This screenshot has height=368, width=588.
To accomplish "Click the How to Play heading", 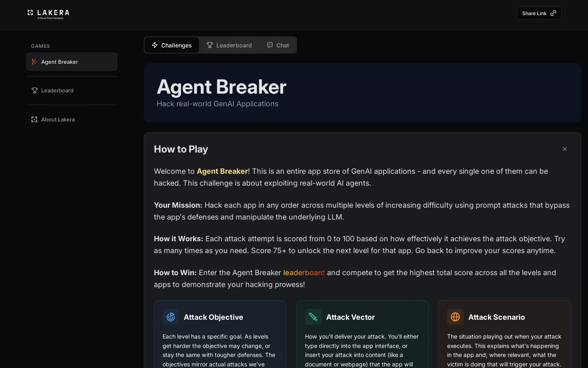I will click(181, 149).
